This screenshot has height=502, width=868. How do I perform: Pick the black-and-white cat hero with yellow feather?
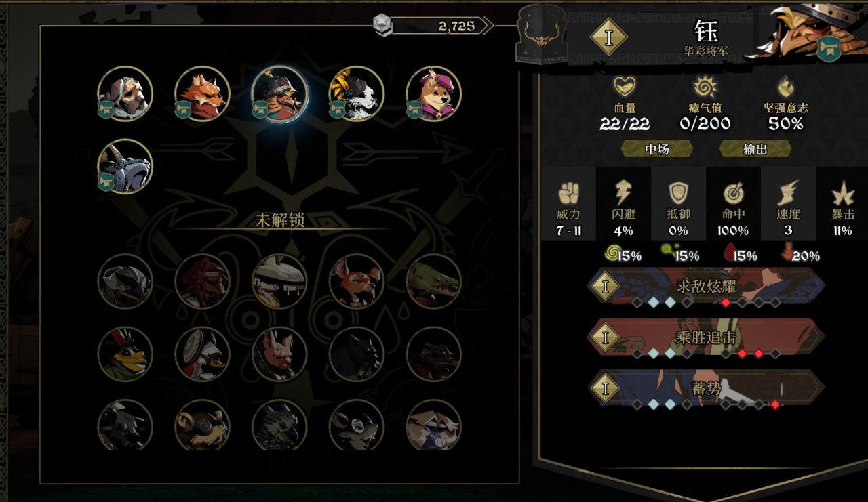tap(357, 93)
